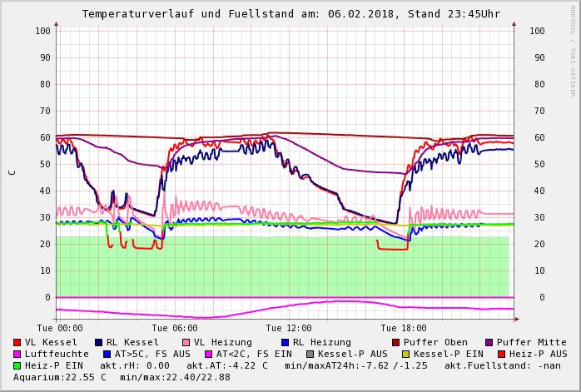Image resolution: width=581 pixels, height=392 pixels.
Task: Click the Temperaturverlauf und Fuellstand chart title
Action: coord(290,14)
